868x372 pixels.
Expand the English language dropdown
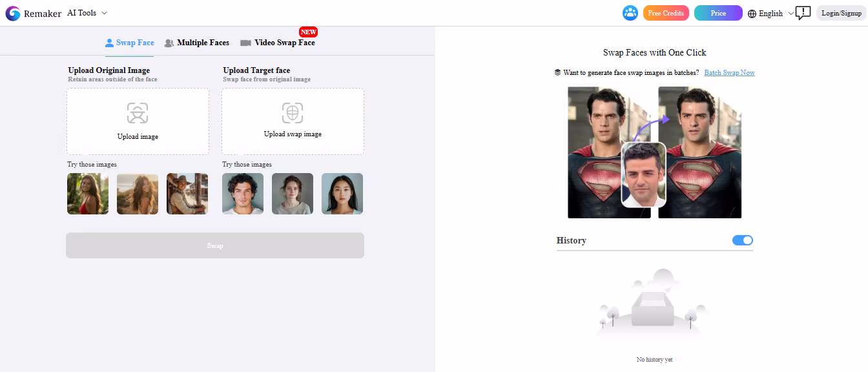tap(776, 14)
